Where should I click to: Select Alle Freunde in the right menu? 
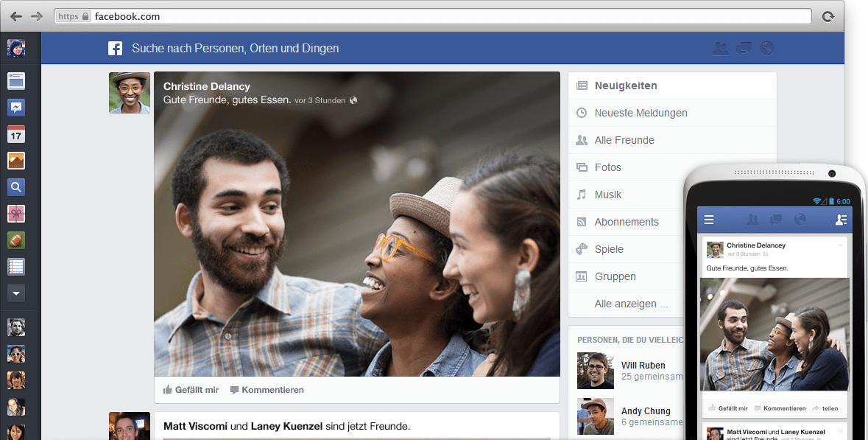[673, 140]
